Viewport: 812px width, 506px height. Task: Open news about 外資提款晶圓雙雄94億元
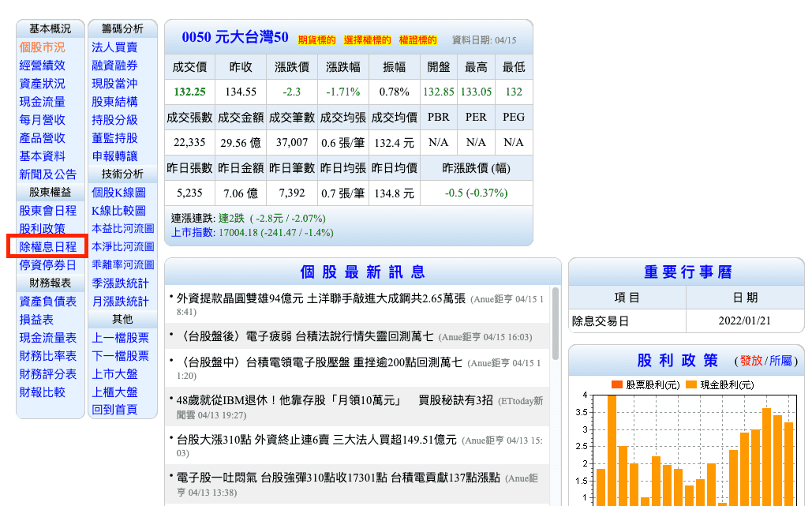tap(321, 298)
